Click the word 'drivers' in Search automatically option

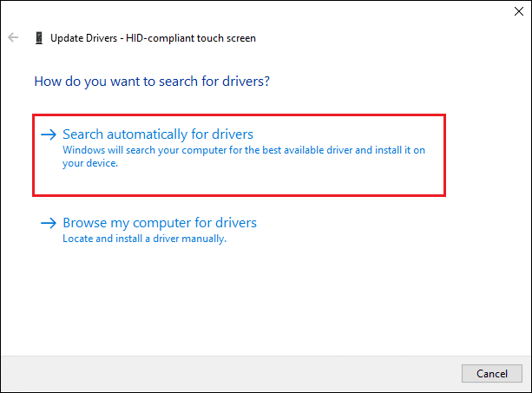click(x=231, y=134)
